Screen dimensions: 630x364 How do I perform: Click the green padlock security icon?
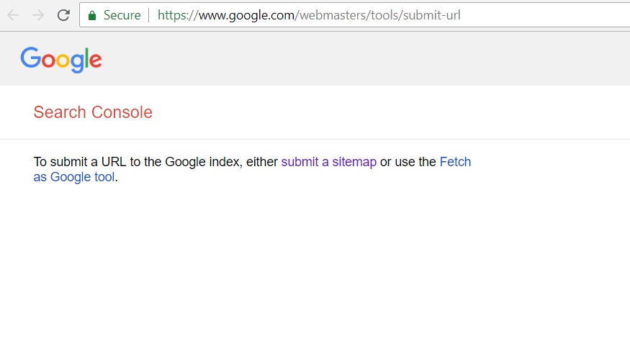coord(92,16)
